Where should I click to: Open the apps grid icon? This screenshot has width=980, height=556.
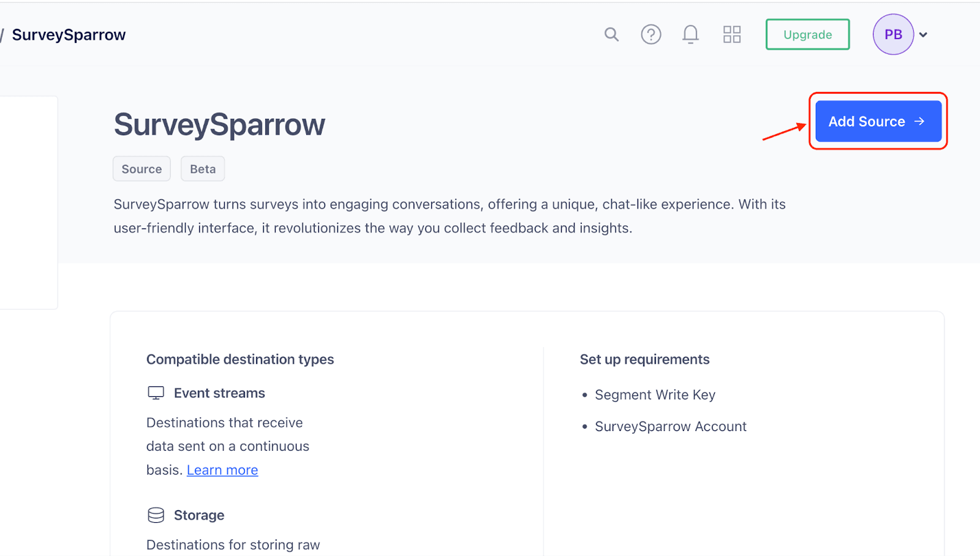731,34
